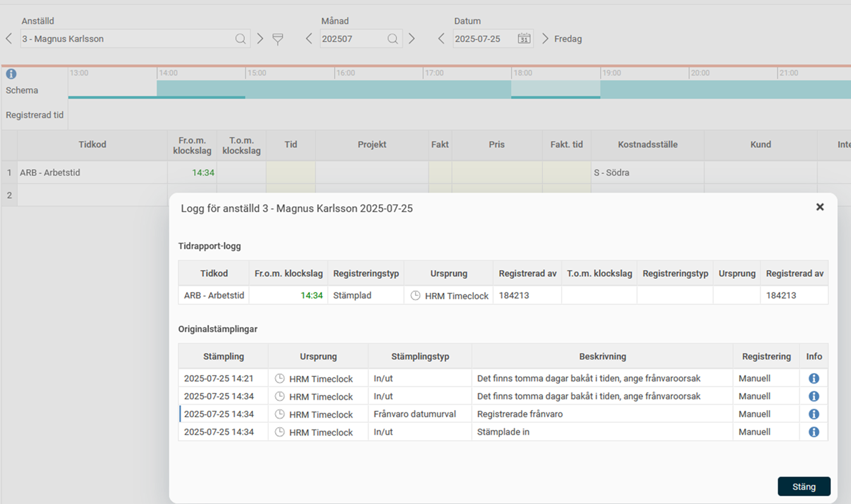Click the Kostnadsställe column header
851x504 pixels.
tap(647, 145)
